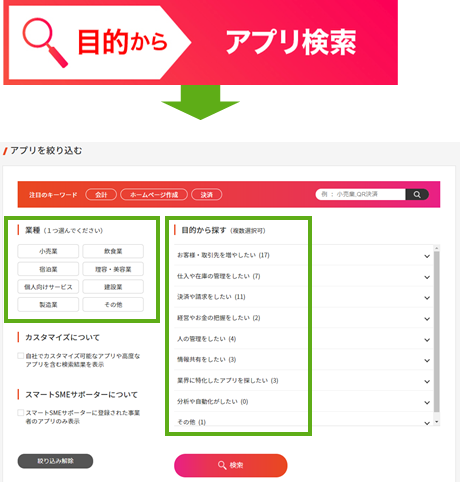Expand 情報共有をしたい chevron

[x=427, y=361]
